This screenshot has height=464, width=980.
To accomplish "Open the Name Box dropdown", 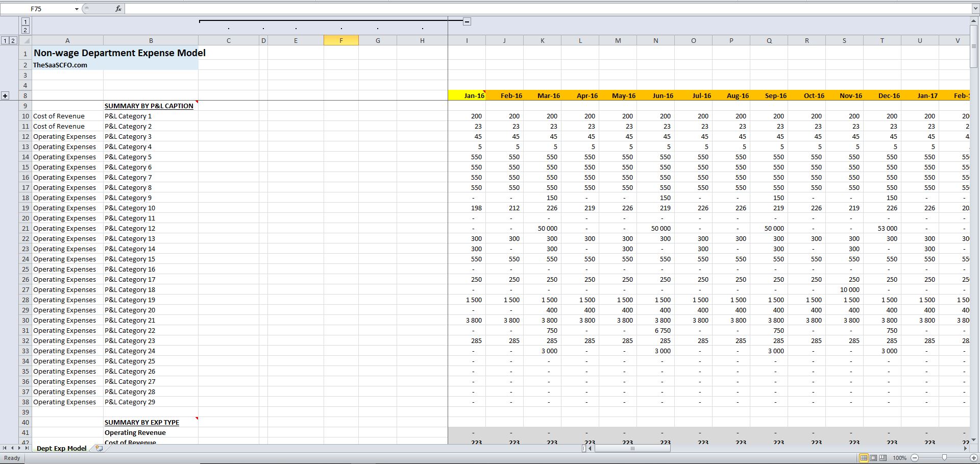I will (x=77, y=9).
